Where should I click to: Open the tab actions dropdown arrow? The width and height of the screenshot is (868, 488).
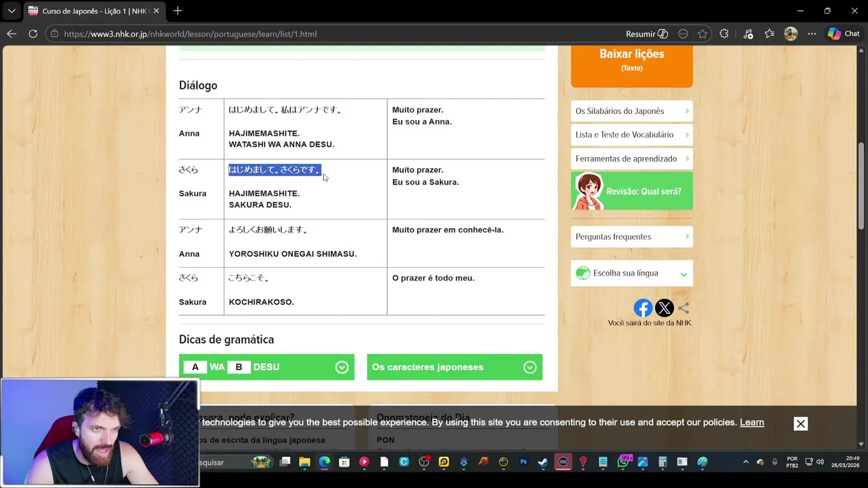coord(12,11)
